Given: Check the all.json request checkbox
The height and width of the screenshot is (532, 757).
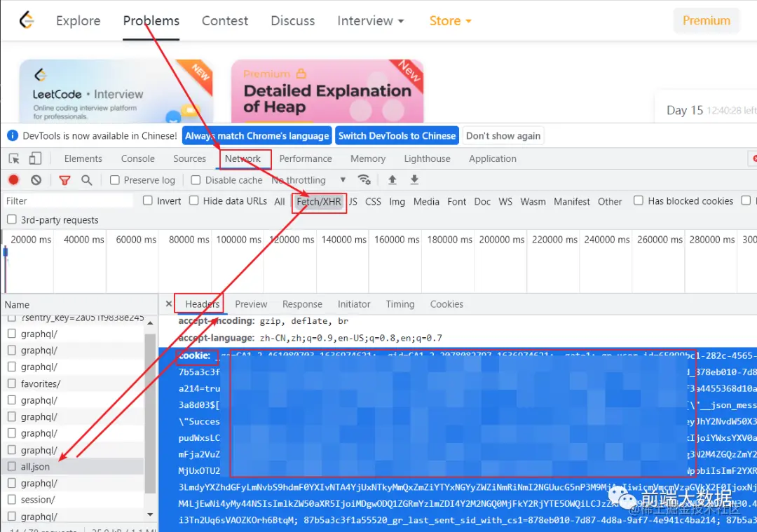Looking at the screenshot, I should 12,466.
